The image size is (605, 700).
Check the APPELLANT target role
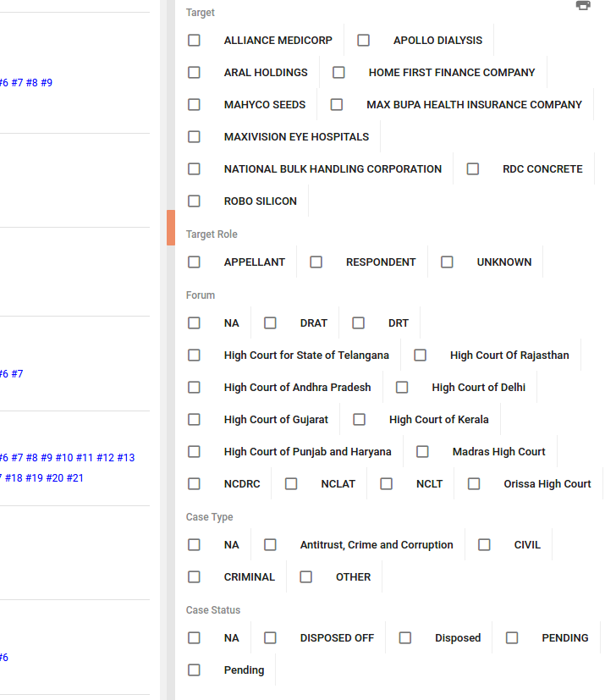[194, 262]
